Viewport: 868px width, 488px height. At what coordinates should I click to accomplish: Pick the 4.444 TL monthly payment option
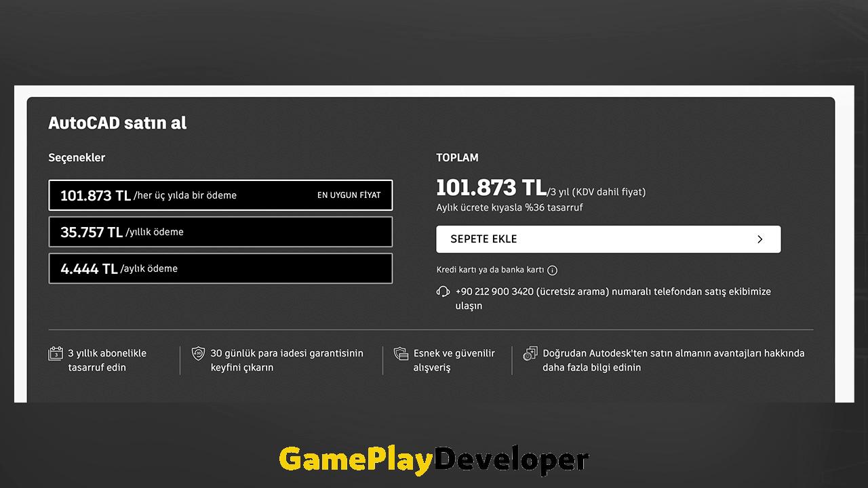tap(220, 268)
